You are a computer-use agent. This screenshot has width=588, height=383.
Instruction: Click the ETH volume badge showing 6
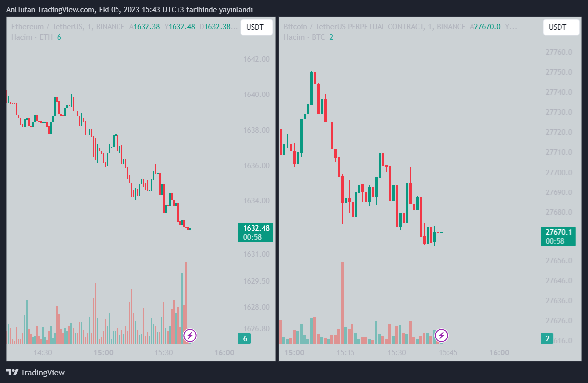(x=245, y=339)
